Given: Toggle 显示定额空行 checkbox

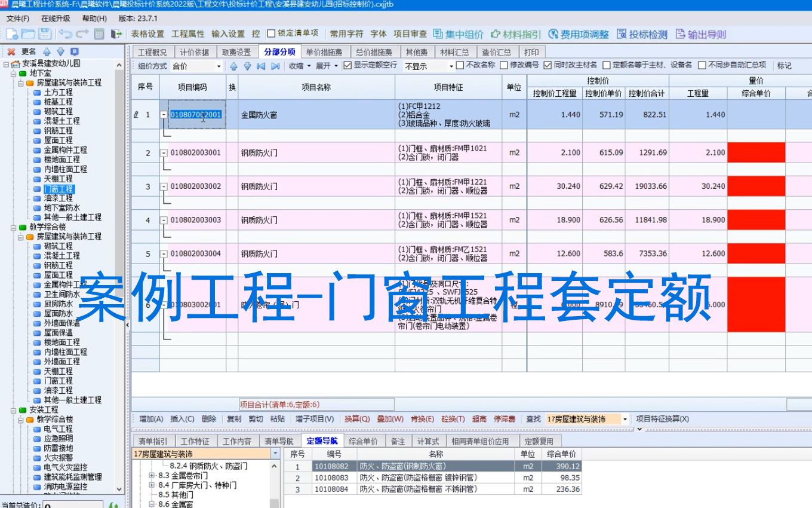Looking at the screenshot, I should click(347, 65).
